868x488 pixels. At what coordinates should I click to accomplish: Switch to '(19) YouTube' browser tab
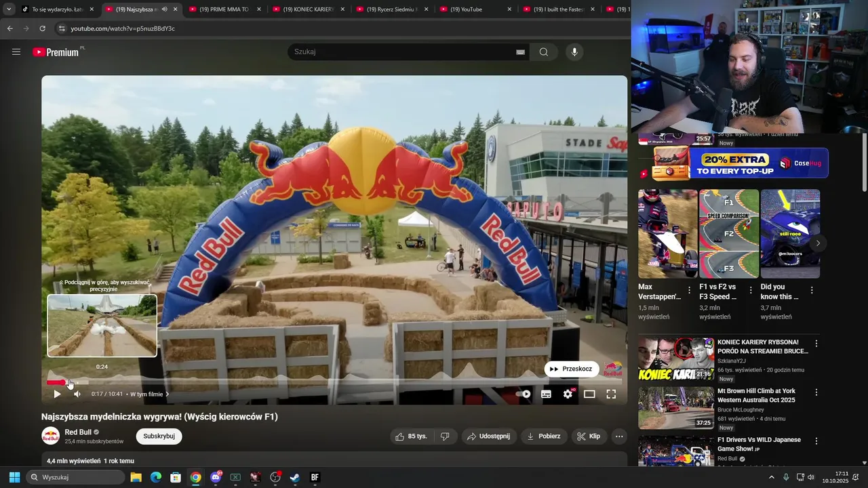point(476,9)
